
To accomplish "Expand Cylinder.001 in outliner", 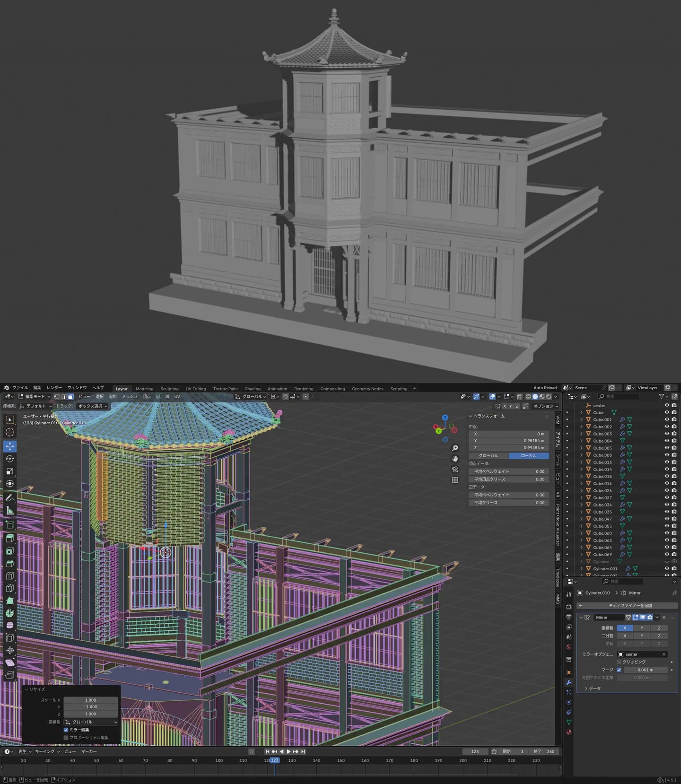I will pyautogui.click(x=581, y=568).
